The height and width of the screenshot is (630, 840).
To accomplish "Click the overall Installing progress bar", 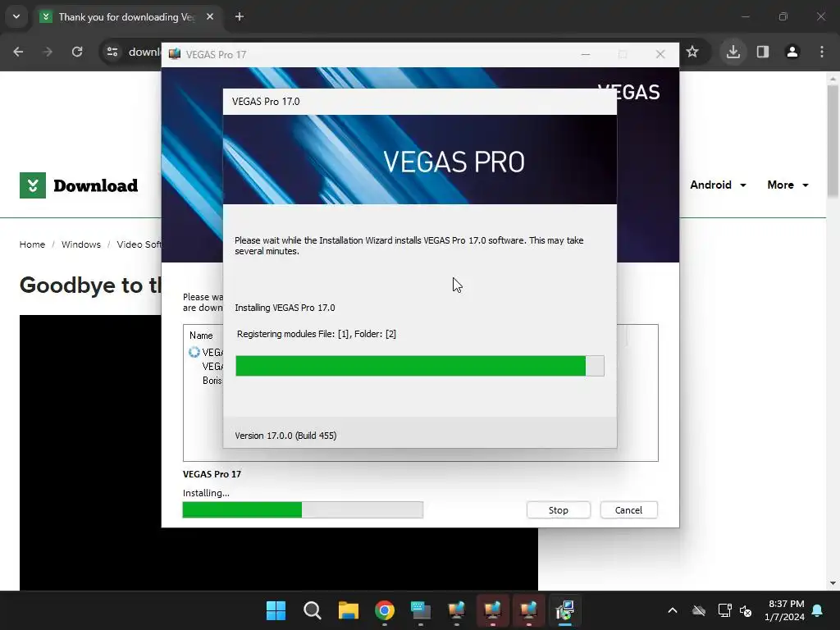I will point(303,510).
